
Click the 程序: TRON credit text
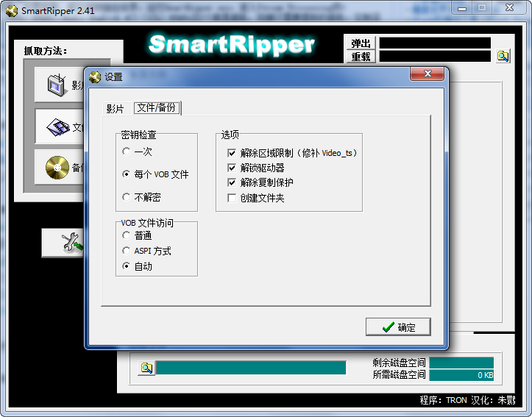pos(443,400)
